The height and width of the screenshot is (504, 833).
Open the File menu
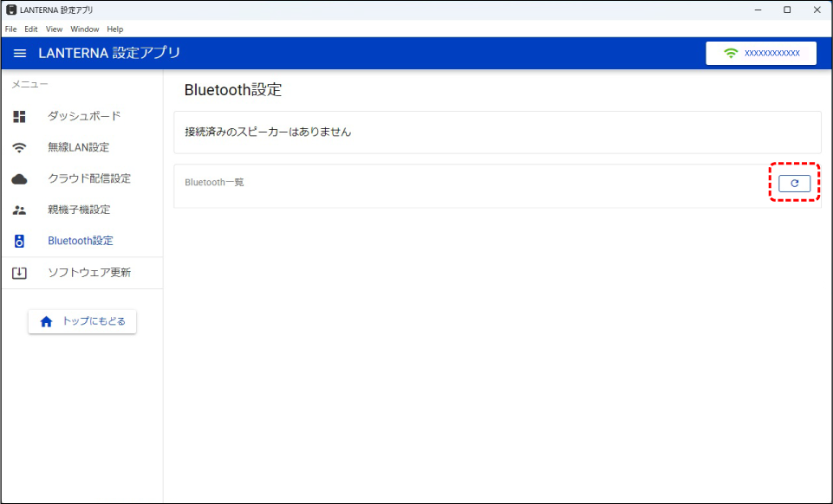tap(11, 29)
